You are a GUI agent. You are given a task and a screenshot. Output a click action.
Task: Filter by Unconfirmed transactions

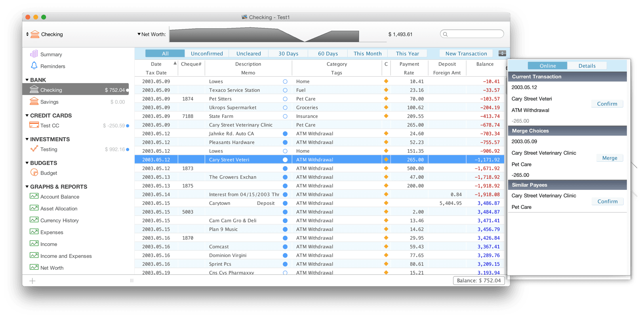pyautogui.click(x=207, y=53)
